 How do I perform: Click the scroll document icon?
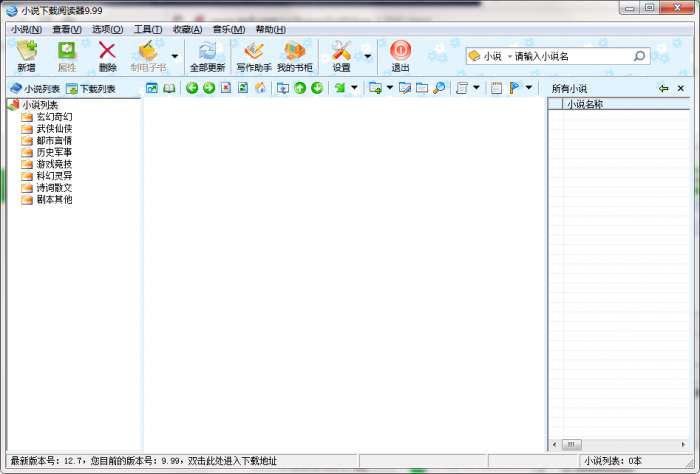click(x=462, y=88)
